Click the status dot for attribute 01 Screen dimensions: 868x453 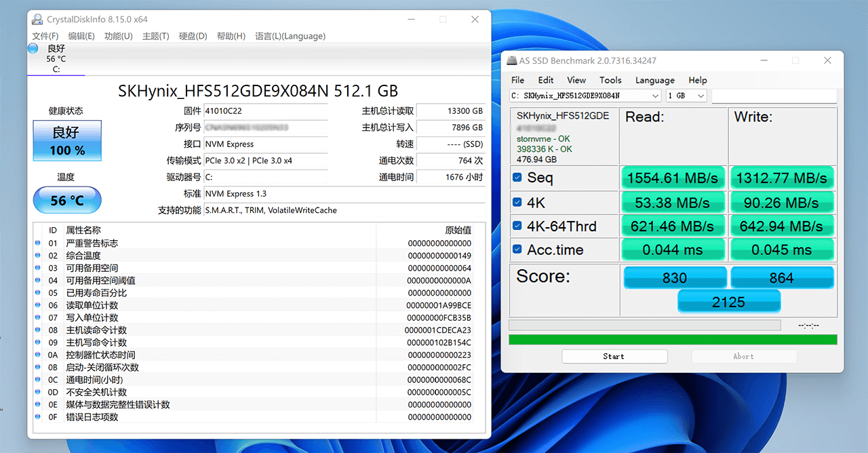(37, 243)
